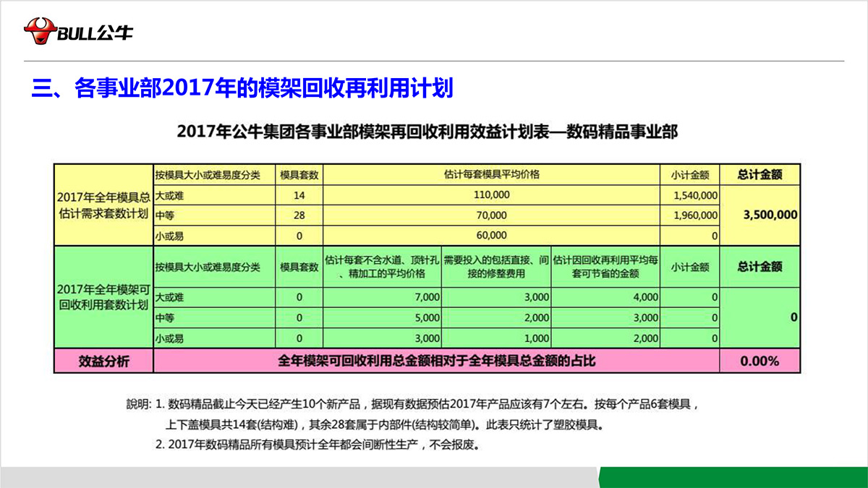The width and height of the screenshot is (868, 488).
Task: Click header 需要投入的包括直接、间接的修整费用
Action: 496,267
